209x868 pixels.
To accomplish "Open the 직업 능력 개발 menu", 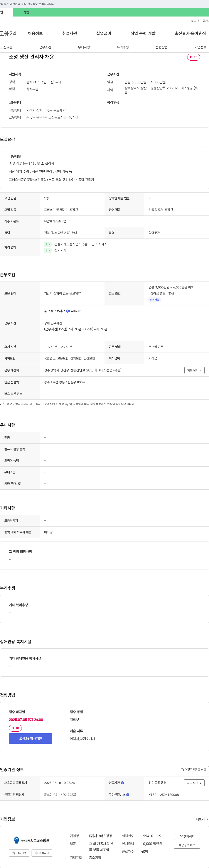I will 143,33.
